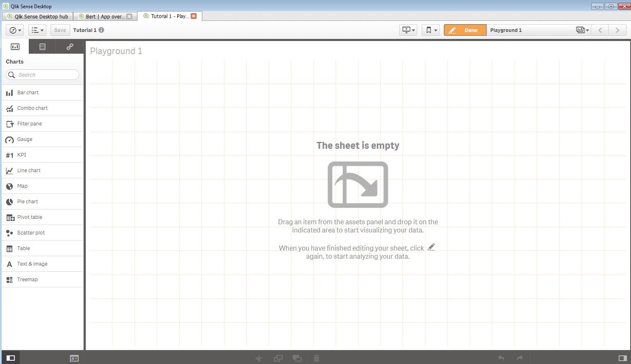This screenshot has height=364, width=631.
Task: Switch to the master items link tab
Action: pyautogui.click(x=70, y=47)
